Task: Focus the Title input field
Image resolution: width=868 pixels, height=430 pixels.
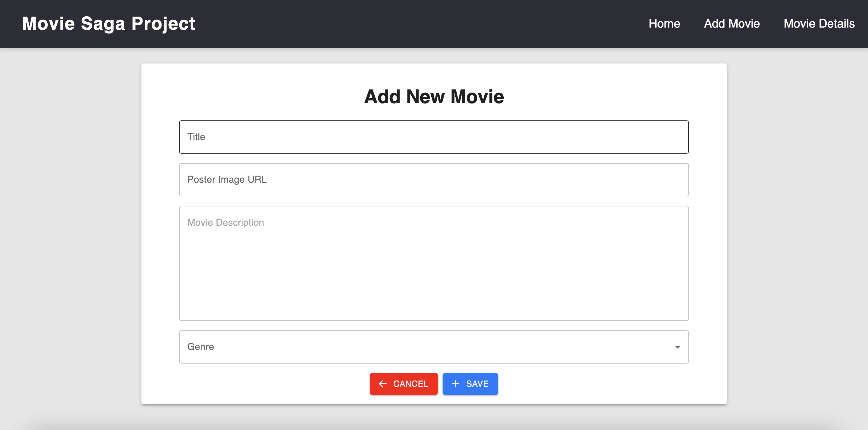Action: tap(434, 137)
